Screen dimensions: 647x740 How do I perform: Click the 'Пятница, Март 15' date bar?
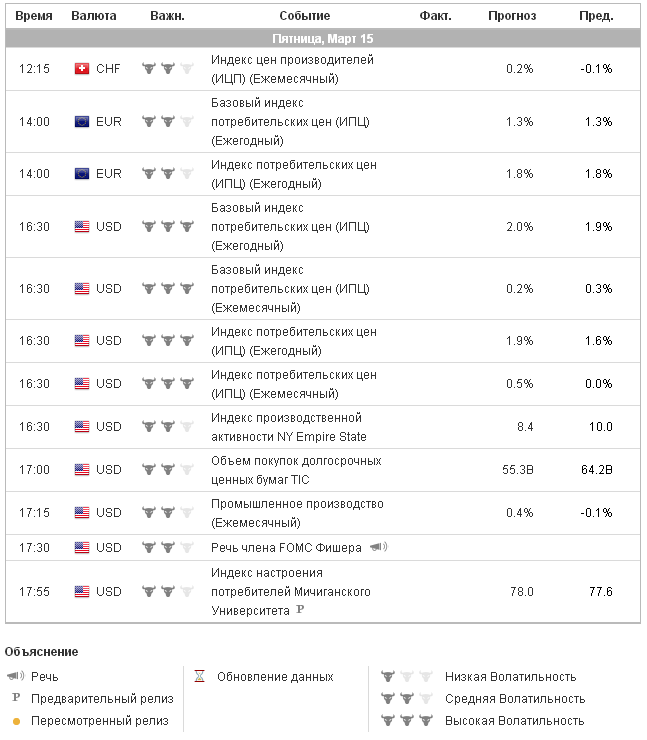324,38
